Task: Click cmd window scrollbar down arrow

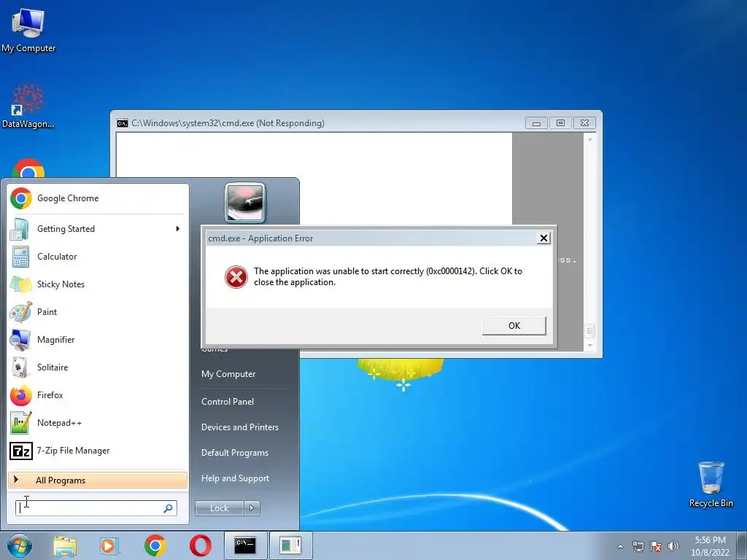Action: [x=589, y=346]
